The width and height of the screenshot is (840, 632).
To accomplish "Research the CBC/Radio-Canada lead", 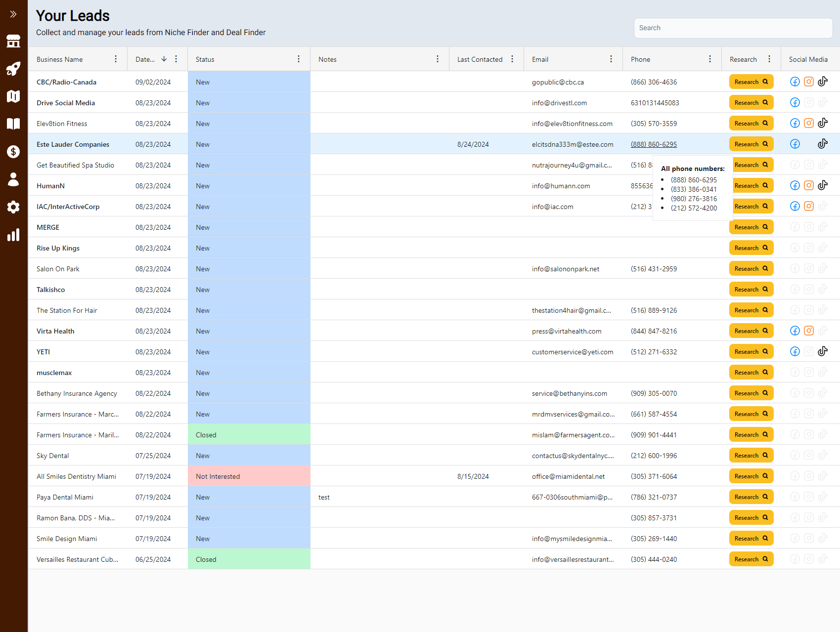I will tap(751, 82).
